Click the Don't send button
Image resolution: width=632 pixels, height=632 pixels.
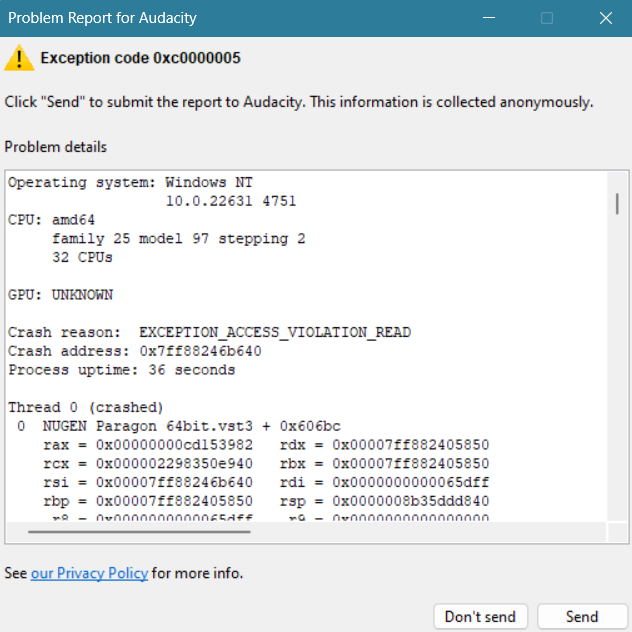click(480, 616)
